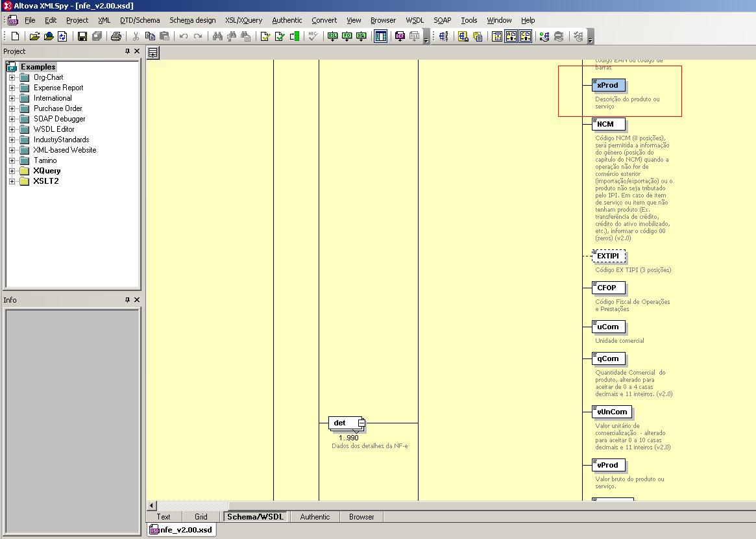
Task: Collapse the det element node
Action: (361, 423)
